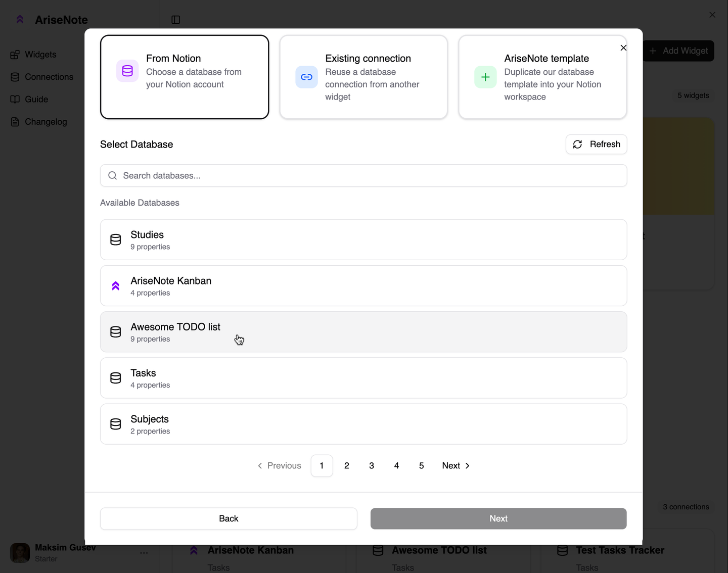The image size is (728, 573).
Task: Click the Available Databases label
Action: pos(140,203)
